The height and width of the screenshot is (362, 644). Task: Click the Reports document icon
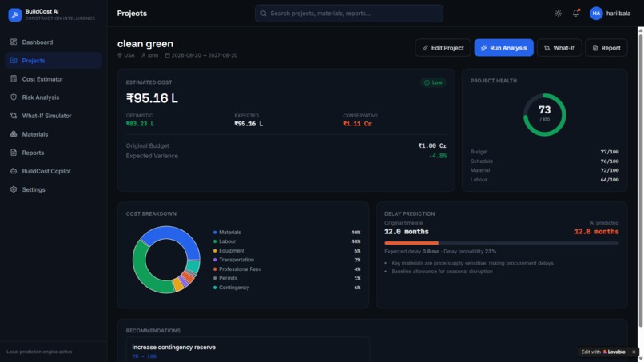pyautogui.click(x=14, y=153)
